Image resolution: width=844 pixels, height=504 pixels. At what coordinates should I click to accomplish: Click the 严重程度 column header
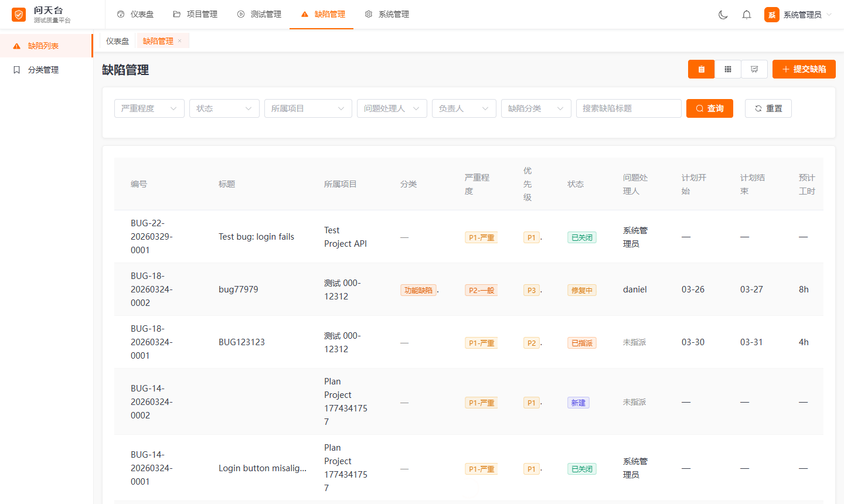(x=477, y=184)
